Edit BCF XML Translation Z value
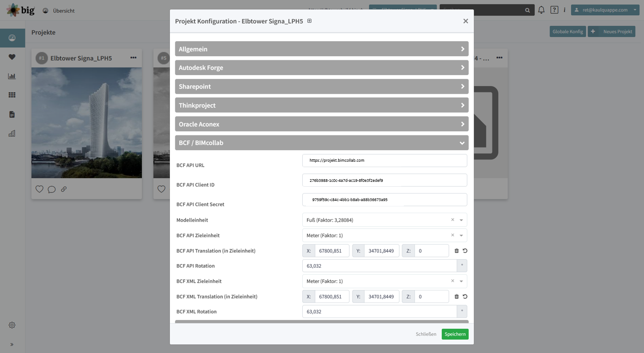The image size is (644, 353). coord(432,296)
